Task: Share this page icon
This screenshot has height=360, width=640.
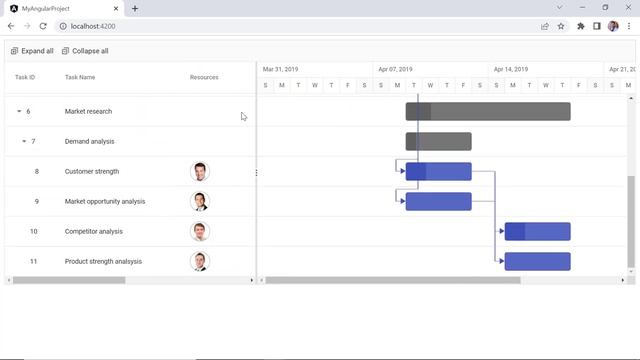Action: pos(544,26)
